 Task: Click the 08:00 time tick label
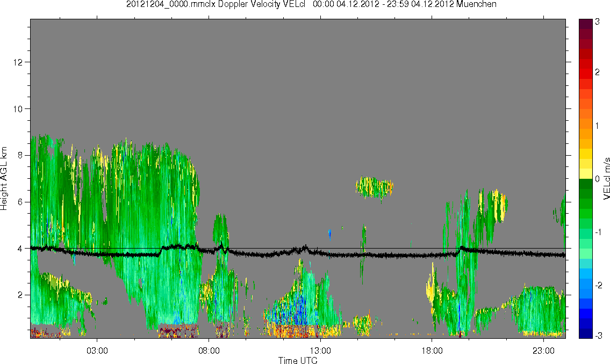pos(209,351)
